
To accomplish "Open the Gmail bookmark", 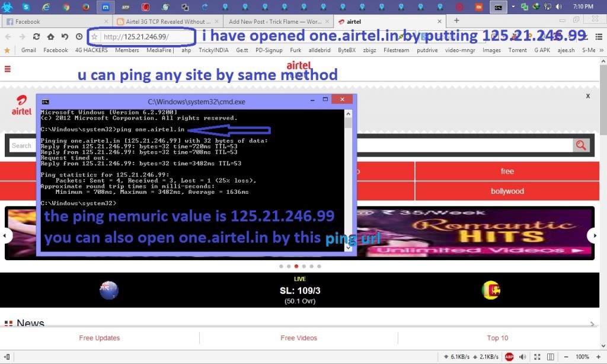I will tap(28, 50).
